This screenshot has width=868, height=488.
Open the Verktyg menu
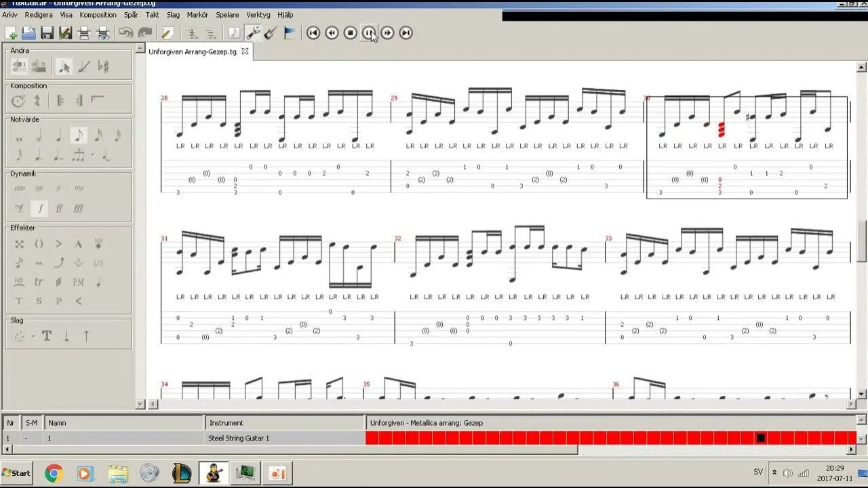258,14
